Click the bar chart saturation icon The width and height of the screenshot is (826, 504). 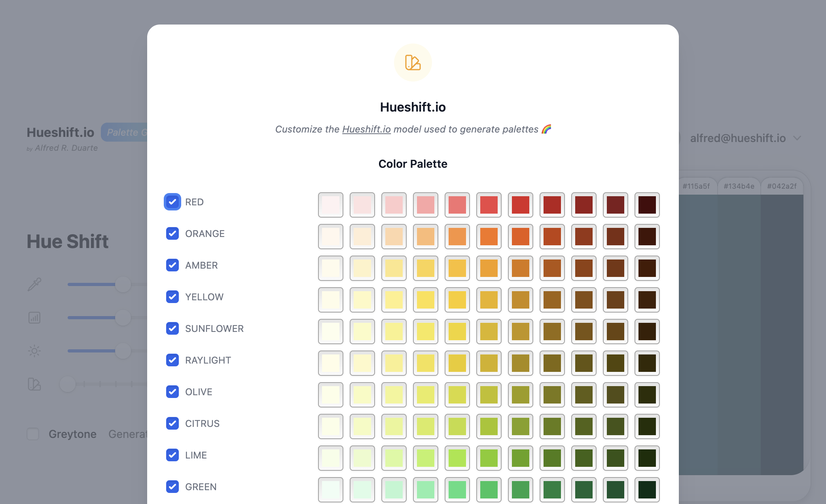click(34, 317)
